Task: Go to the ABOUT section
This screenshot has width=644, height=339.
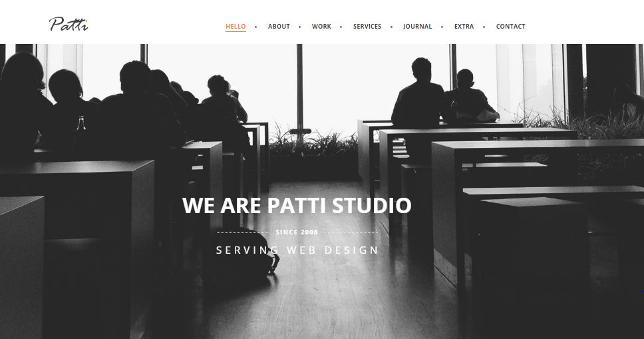Action: pyautogui.click(x=279, y=27)
